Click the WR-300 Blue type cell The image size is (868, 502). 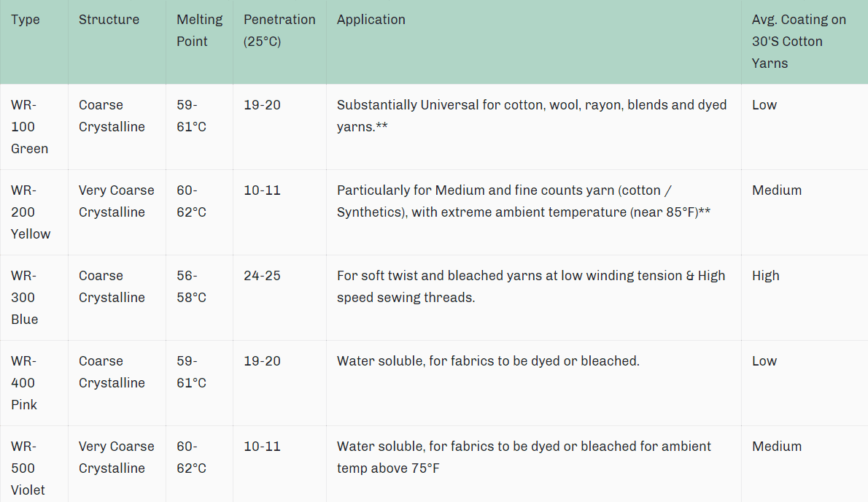click(25, 298)
